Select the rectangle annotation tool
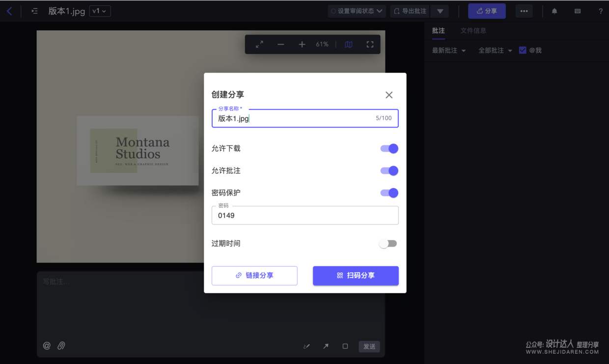The width and height of the screenshot is (609, 364). [x=345, y=346]
